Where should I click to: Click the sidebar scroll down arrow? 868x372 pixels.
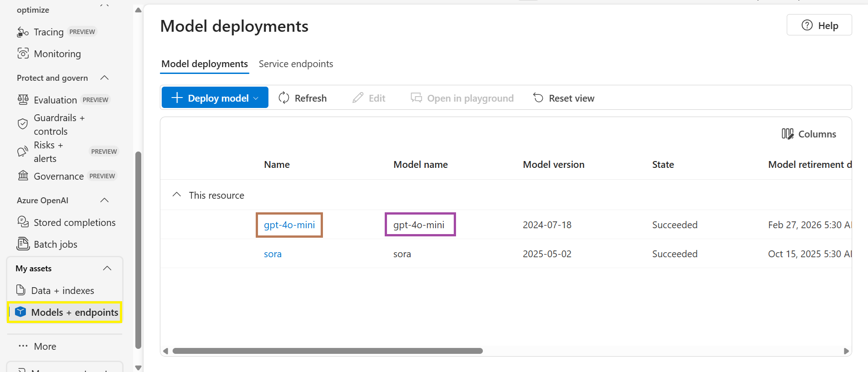click(x=139, y=367)
